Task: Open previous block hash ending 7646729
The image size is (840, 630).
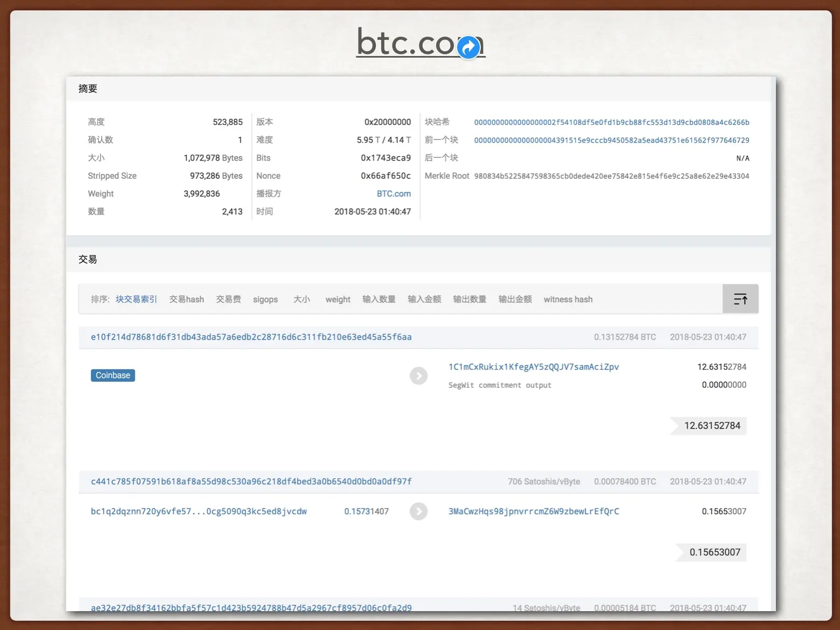Action: tap(612, 140)
